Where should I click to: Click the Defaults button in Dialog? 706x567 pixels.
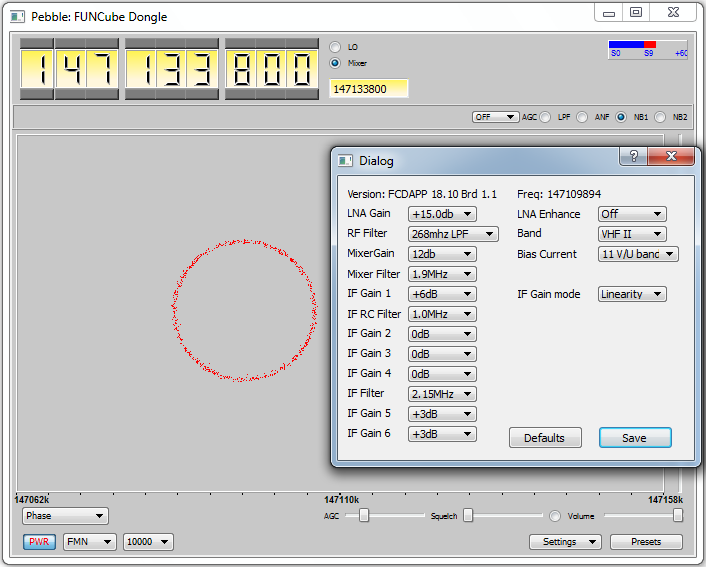[545, 438]
